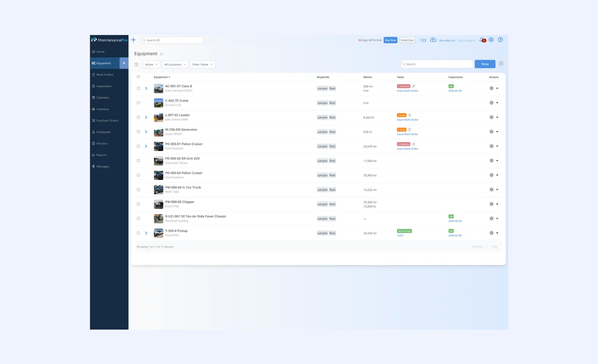Viewport: 598px width, 364px height.
Task: Select checkbox for PD-000-01 Police Cruiser
Action: (138, 146)
